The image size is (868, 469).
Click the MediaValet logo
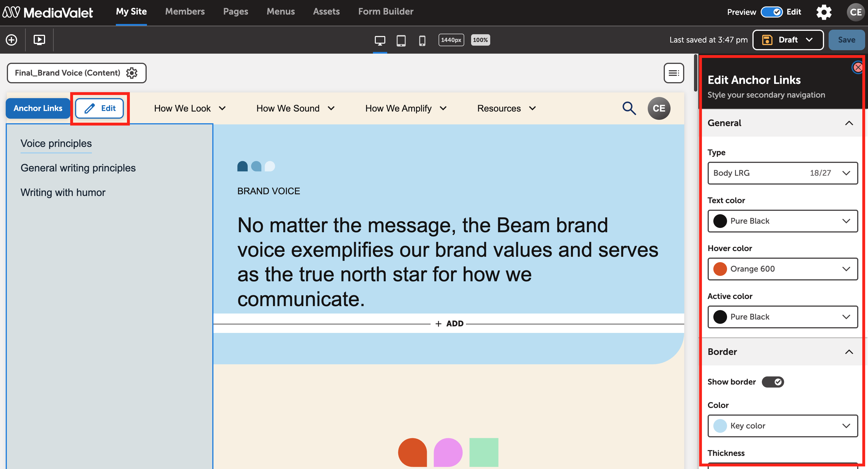pos(48,12)
